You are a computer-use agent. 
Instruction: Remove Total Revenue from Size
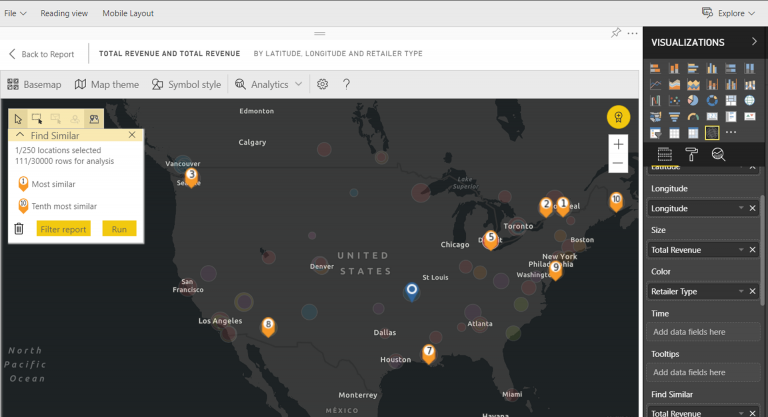click(x=752, y=250)
